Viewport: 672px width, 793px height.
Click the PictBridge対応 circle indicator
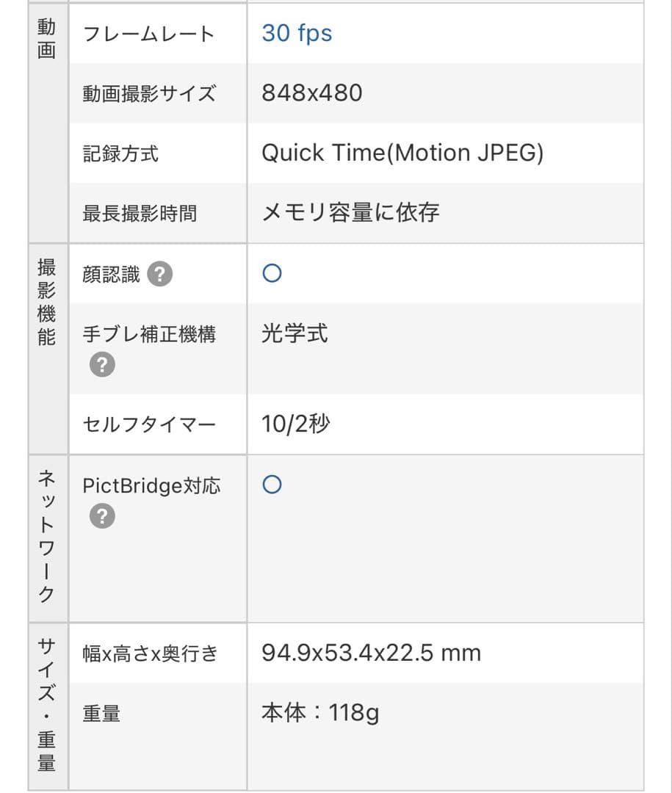click(x=272, y=484)
